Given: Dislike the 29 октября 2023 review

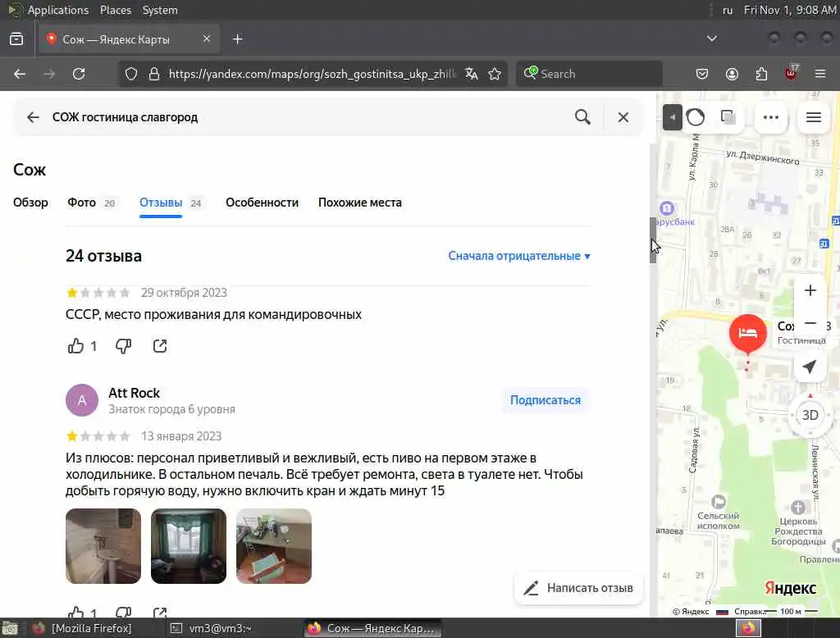Looking at the screenshot, I should coord(123,346).
